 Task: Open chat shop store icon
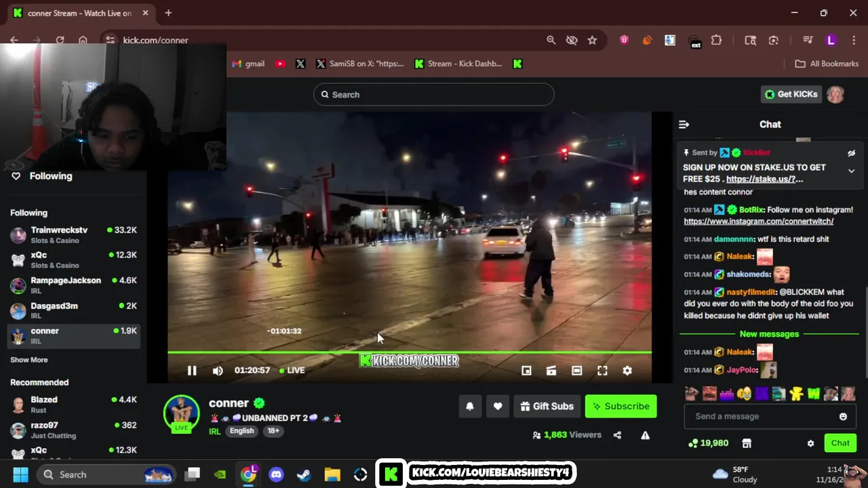tap(747, 443)
